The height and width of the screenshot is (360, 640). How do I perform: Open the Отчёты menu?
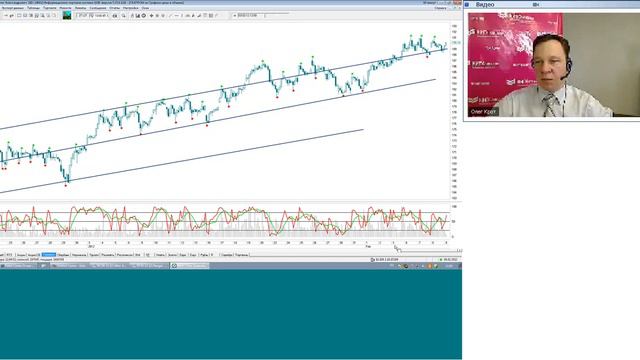point(115,8)
